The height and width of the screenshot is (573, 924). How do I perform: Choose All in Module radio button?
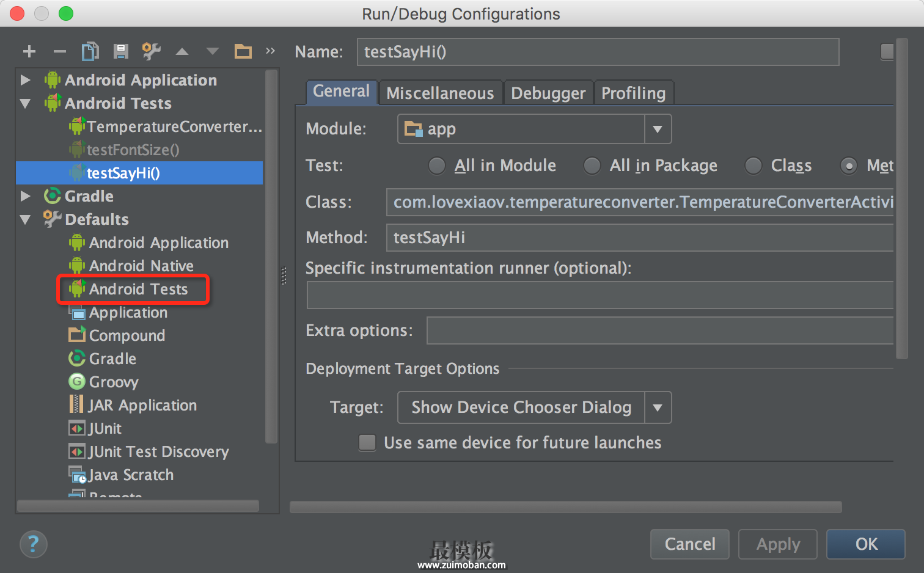pos(436,166)
